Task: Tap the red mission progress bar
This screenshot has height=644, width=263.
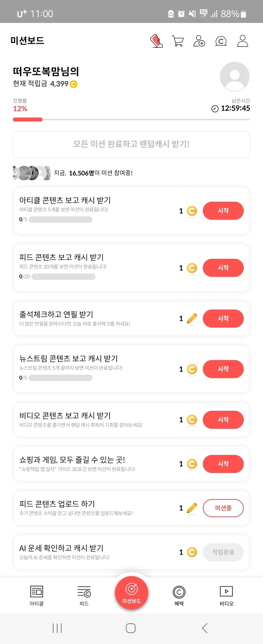Action: click(28, 120)
